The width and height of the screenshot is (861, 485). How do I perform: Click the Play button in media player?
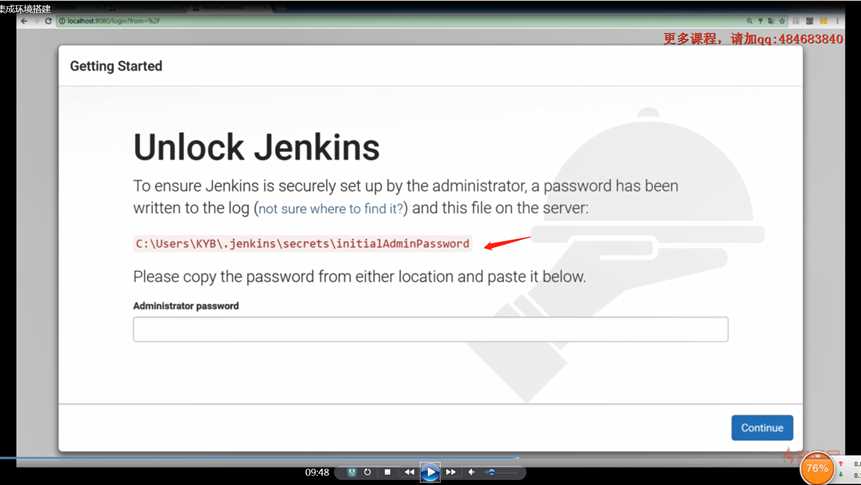click(430, 472)
